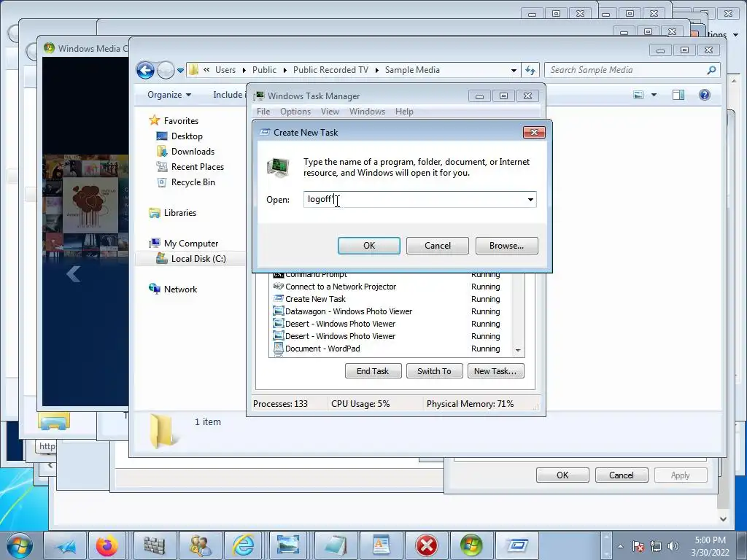Open Internet Explorer from taskbar
Image resolution: width=747 pixels, height=560 pixels.
[244, 545]
